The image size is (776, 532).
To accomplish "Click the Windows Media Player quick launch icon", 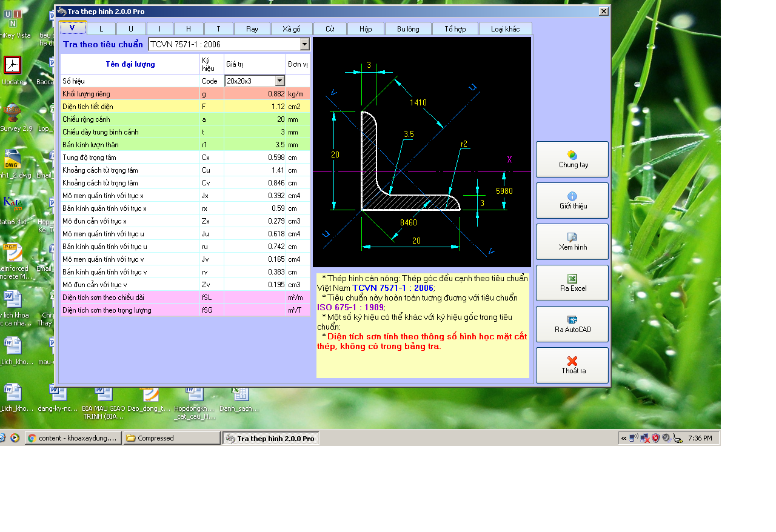I will pyautogui.click(x=15, y=438).
